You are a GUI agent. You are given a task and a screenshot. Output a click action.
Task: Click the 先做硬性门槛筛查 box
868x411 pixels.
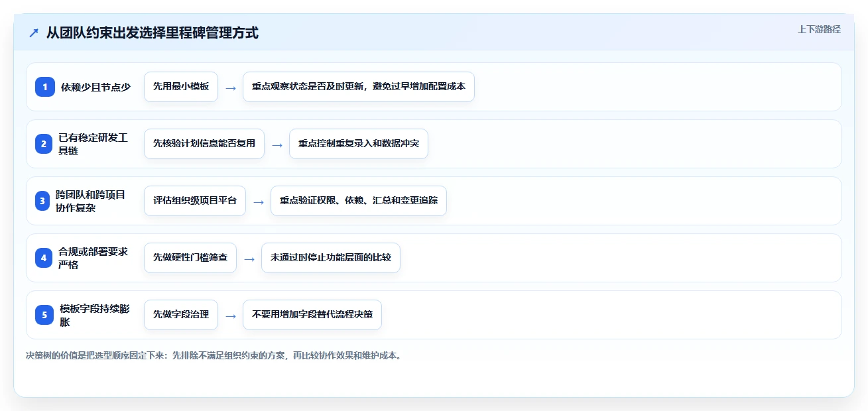pyautogui.click(x=190, y=258)
